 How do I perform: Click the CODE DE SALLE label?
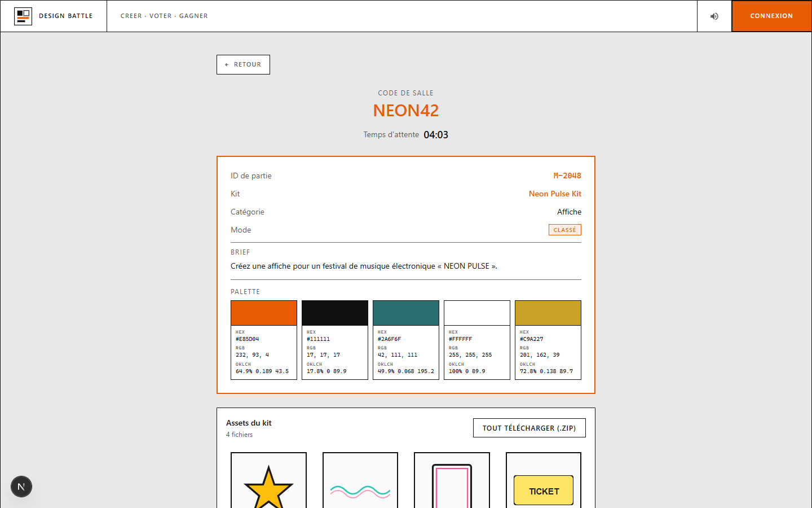pyautogui.click(x=406, y=93)
